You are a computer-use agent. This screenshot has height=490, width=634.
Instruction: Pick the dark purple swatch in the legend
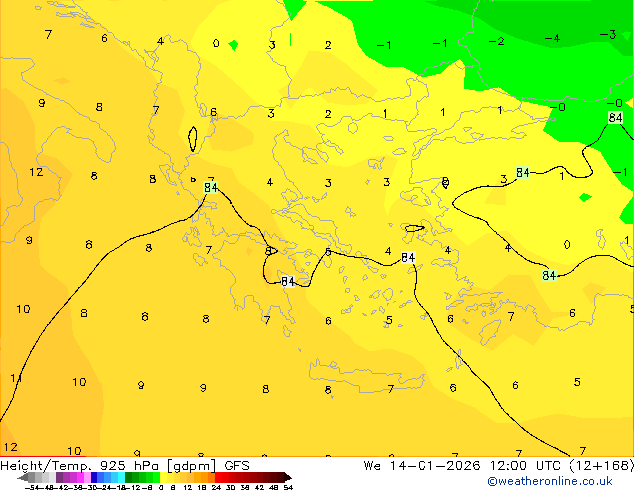coord(59,478)
